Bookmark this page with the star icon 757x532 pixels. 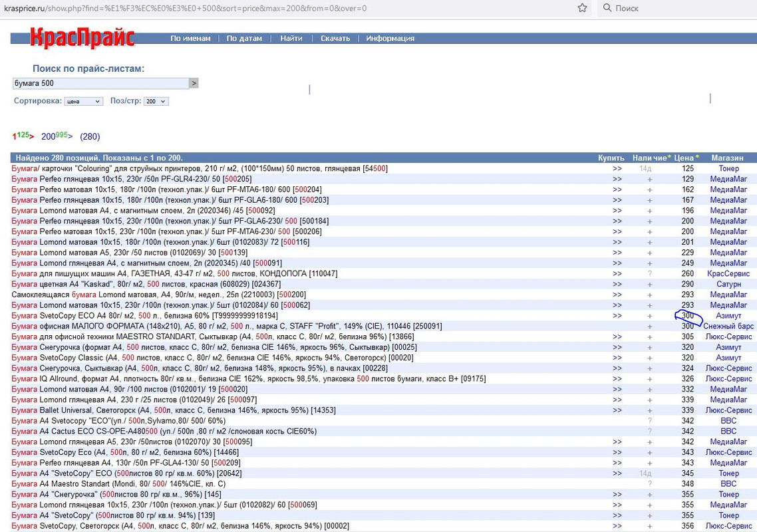582,8
